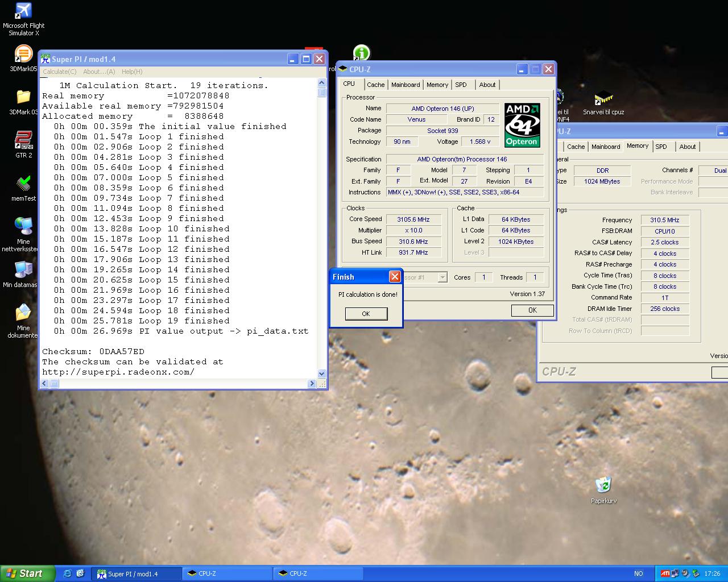Close the Finish dialog with X
This screenshot has height=582, width=728.
point(395,277)
